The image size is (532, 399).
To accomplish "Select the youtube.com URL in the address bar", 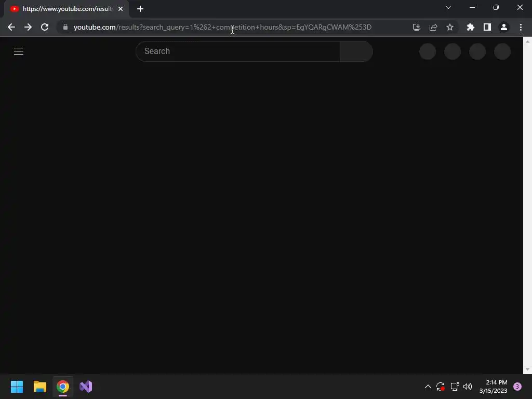I will point(222,27).
